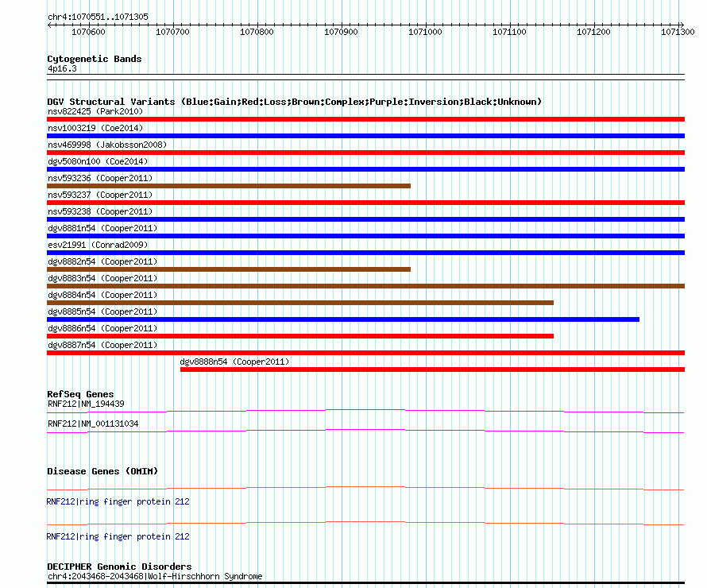Image resolution: width=707 pixels, height=588 pixels.
Task: Click the dgv8886n54 red loss bar
Action: pos(300,336)
